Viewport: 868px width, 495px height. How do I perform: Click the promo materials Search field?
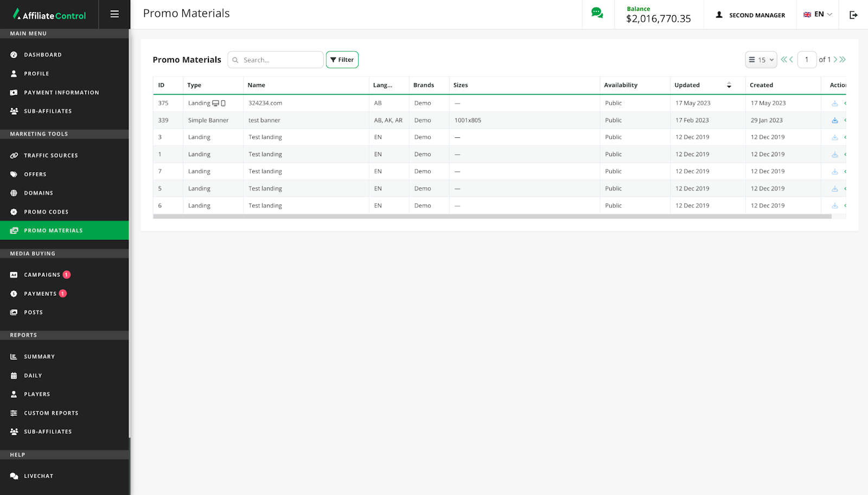click(280, 60)
